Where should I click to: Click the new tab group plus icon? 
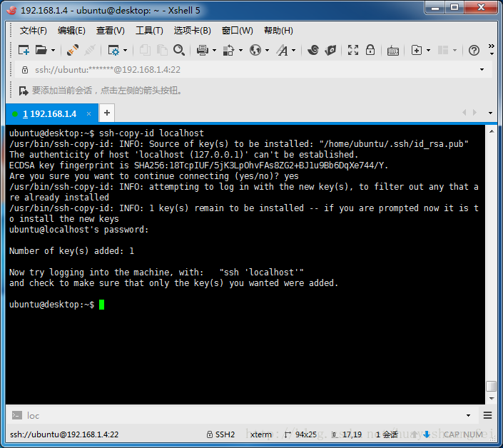click(417, 50)
